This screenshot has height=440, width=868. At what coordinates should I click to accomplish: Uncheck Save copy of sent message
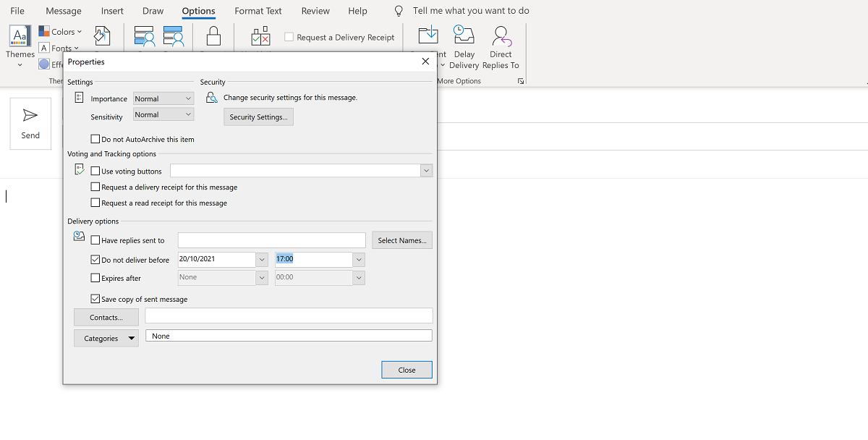(x=95, y=298)
